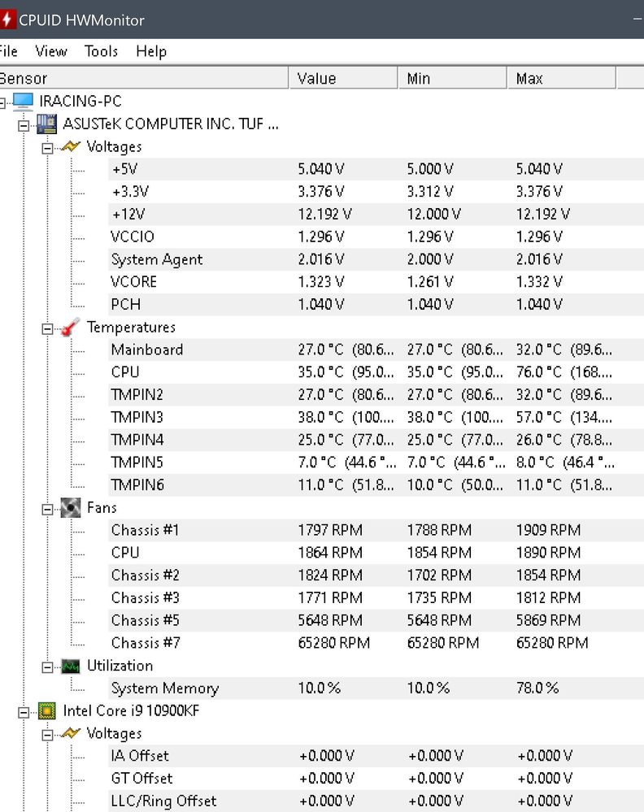
Task: Collapse the Utilization section
Action: pos(48,667)
